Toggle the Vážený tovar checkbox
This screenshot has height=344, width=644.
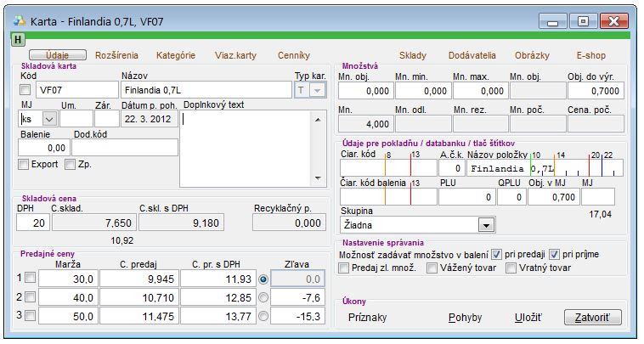pyautogui.click(x=432, y=268)
